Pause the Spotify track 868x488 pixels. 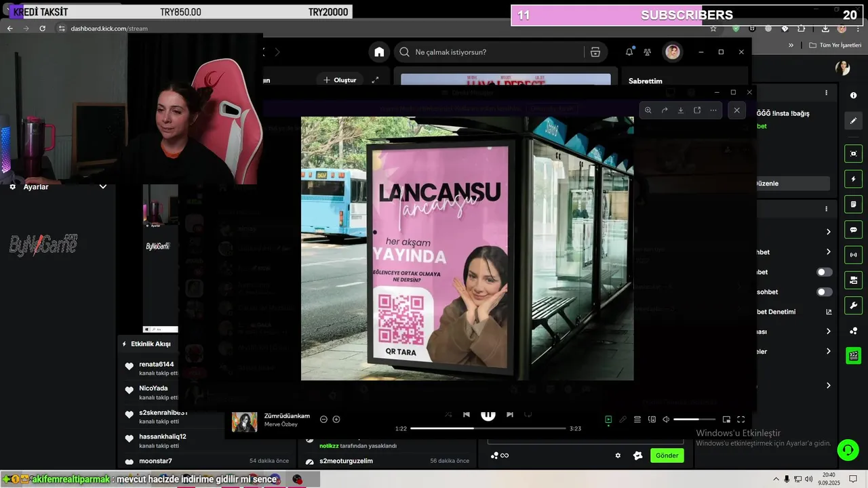pyautogui.click(x=488, y=415)
